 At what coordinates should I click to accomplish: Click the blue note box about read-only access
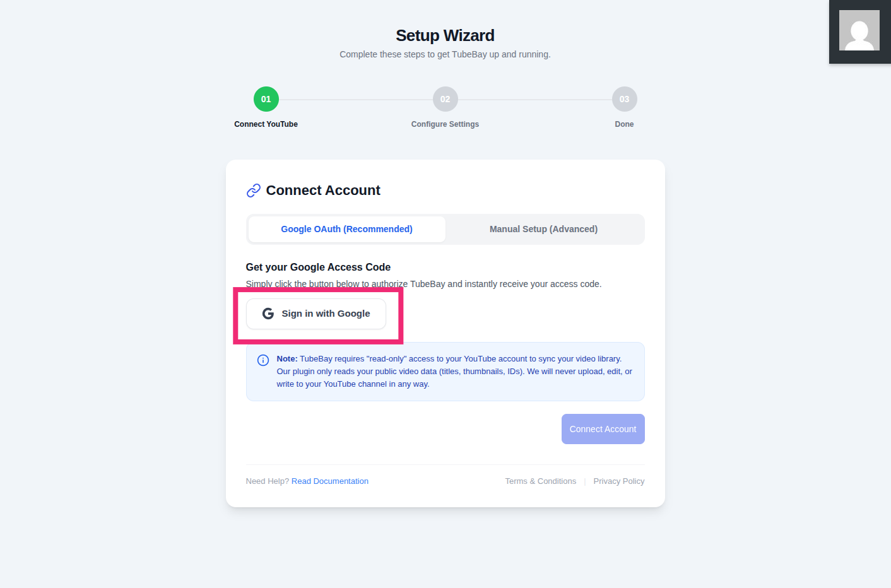pos(445,371)
